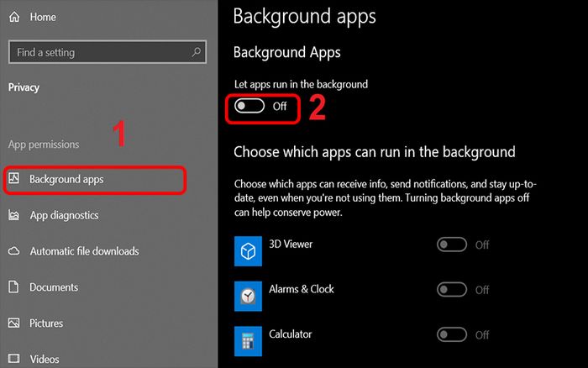Click the Alarms & Clock app icon
This screenshot has width=588, height=368.
coord(248,296)
